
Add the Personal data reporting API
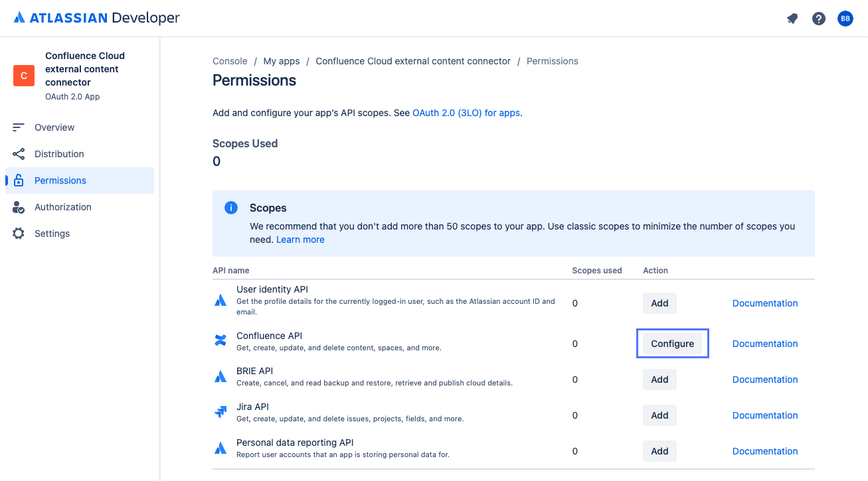[659, 451]
